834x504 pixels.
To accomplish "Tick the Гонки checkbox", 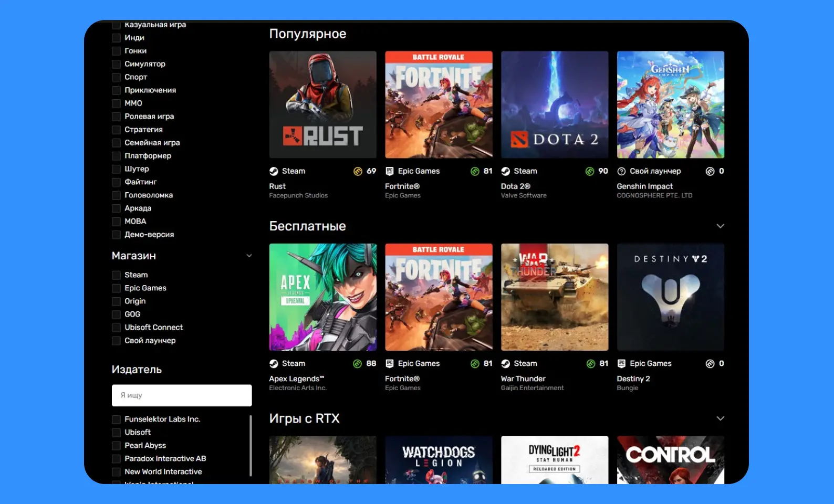I will (x=117, y=51).
